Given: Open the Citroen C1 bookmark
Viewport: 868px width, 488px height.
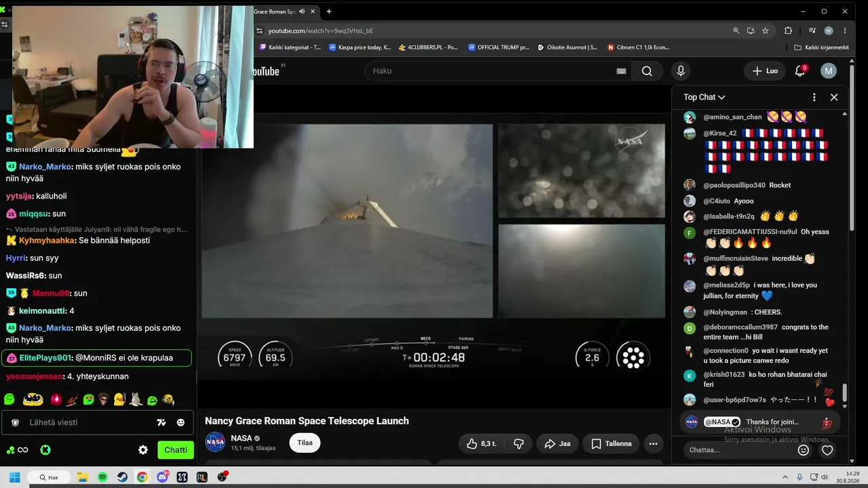Looking at the screenshot, I should (x=638, y=47).
